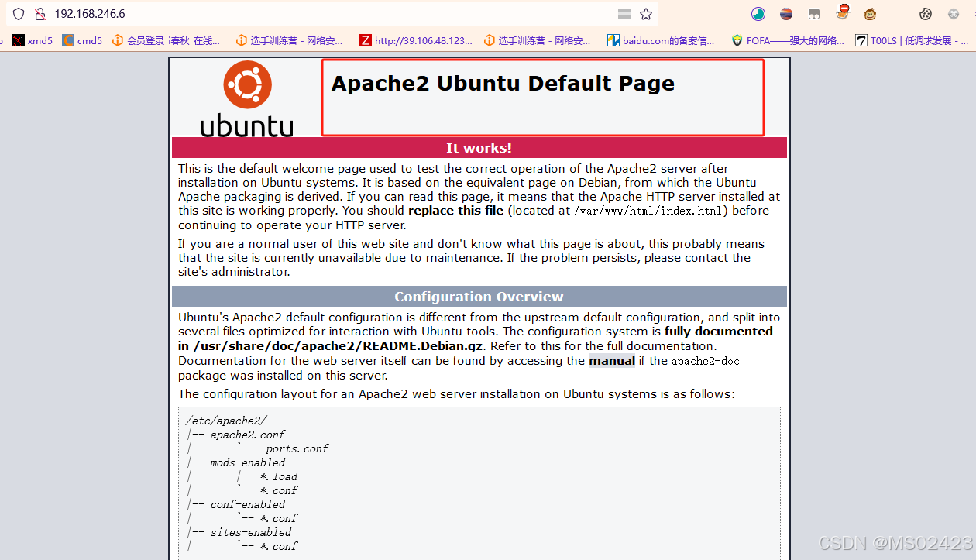
Task: Toggle reader view icon in address bar
Action: 624,14
